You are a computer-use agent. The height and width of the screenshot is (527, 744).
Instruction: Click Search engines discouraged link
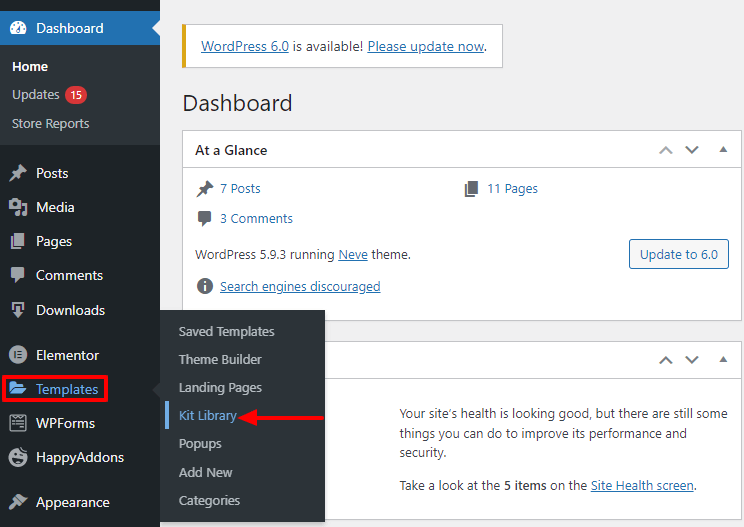[300, 287]
